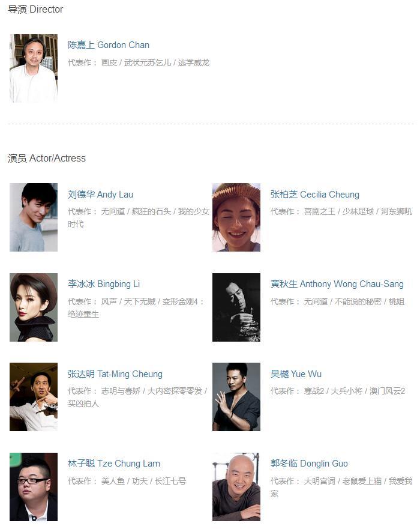Open Cecilia Cheung portrait thumbnail

point(236,217)
